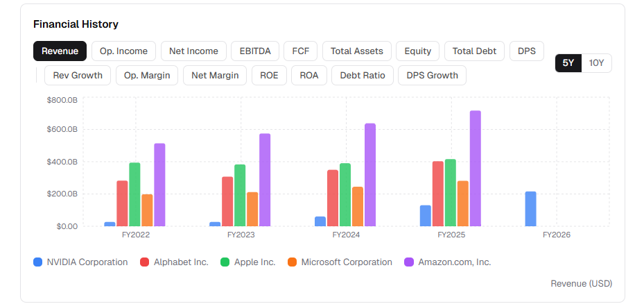The image size is (644, 304).
Task: Click the FY2023 Microsoft orange bar
Action: coord(252,210)
